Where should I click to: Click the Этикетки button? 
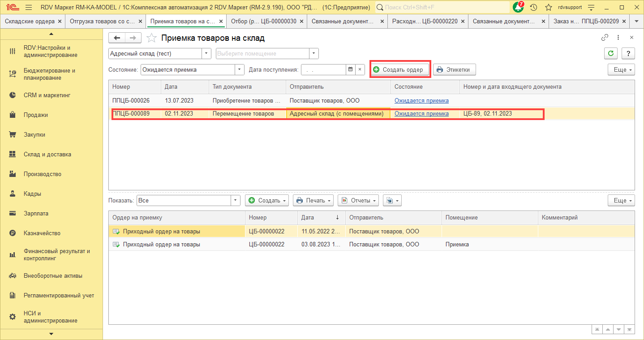(x=454, y=69)
